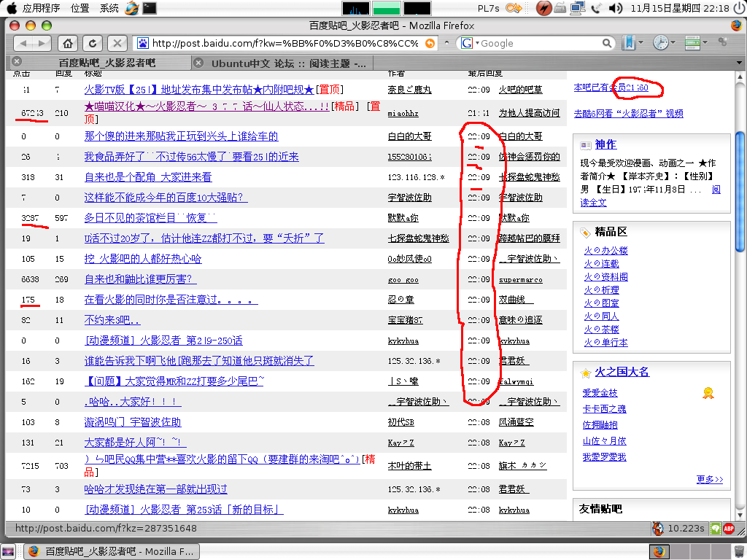
Task: Switch to the 百度贴吧_火影忍者吧 tab
Action: 100,63
